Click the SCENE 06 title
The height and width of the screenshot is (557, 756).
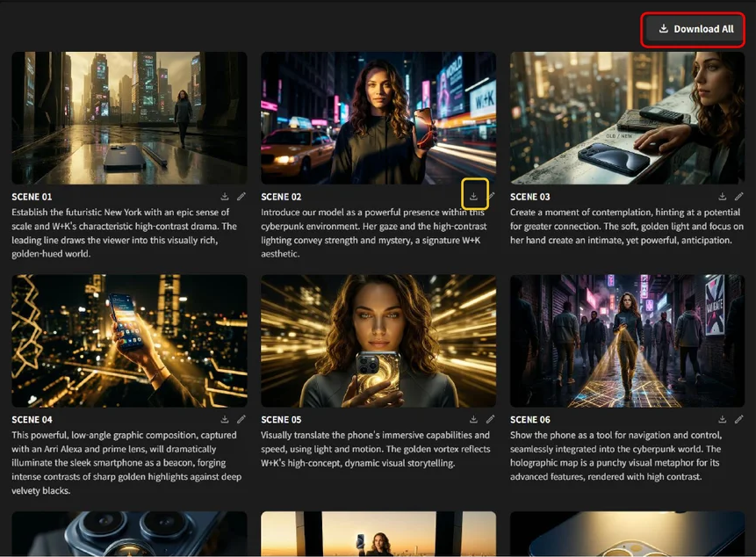[x=529, y=420]
